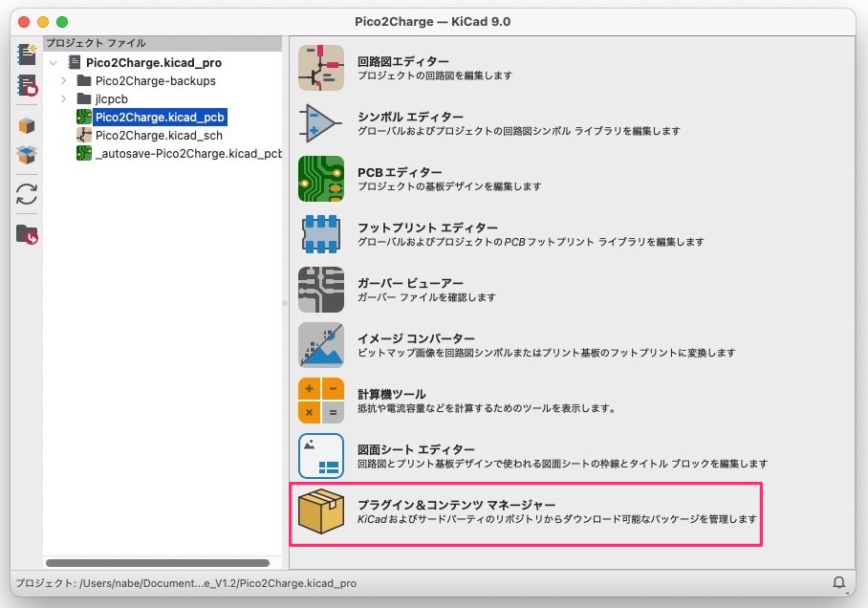Launch the Image Converter (イメージ コンバーター)

(321, 345)
